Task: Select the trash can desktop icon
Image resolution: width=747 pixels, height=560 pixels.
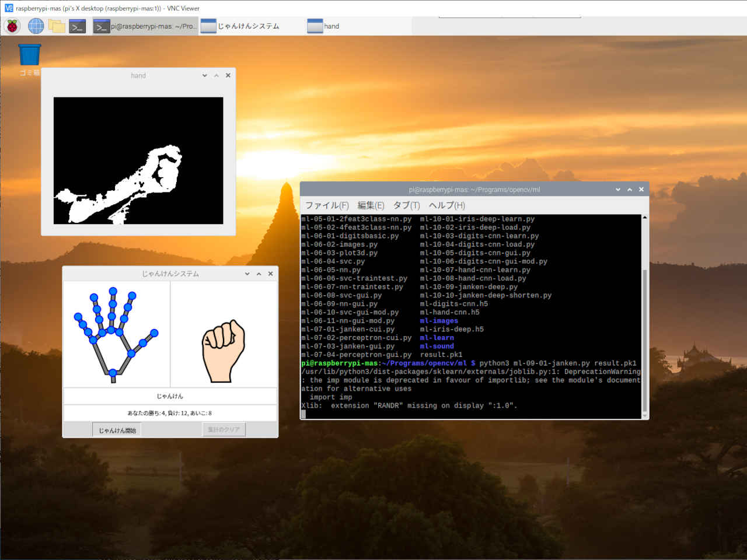Action: 29,55
